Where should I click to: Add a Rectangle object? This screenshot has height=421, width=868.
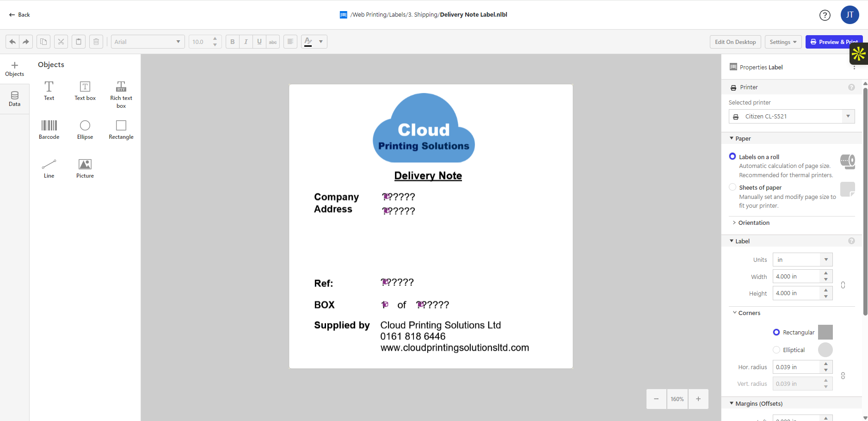click(x=121, y=130)
